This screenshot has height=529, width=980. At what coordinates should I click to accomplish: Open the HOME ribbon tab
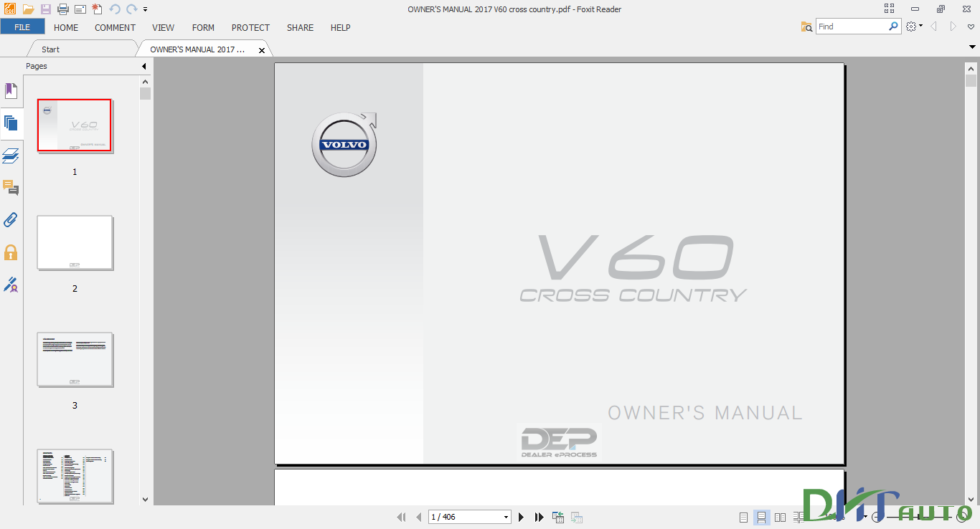66,27
